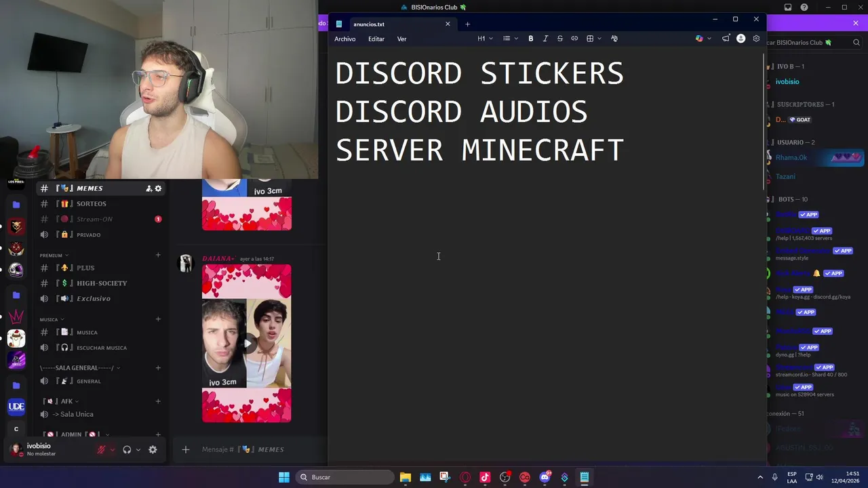This screenshot has width=868, height=488.
Task: Open the HIGH-SOCIETY channel
Action: click(x=100, y=283)
